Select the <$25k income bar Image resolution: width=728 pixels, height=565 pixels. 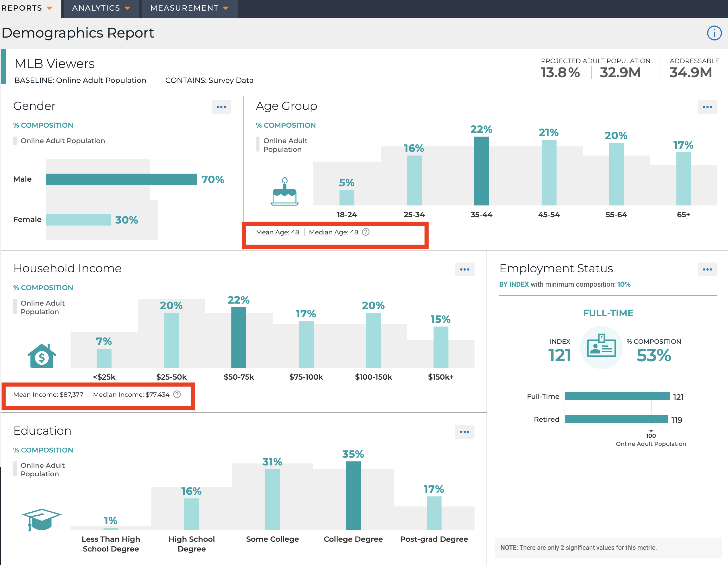pos(104,358)
